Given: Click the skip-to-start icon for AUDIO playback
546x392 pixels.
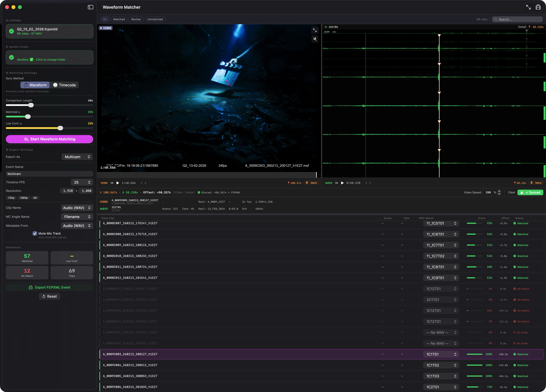Looking at the screenshot, I should tap(336, 183).
